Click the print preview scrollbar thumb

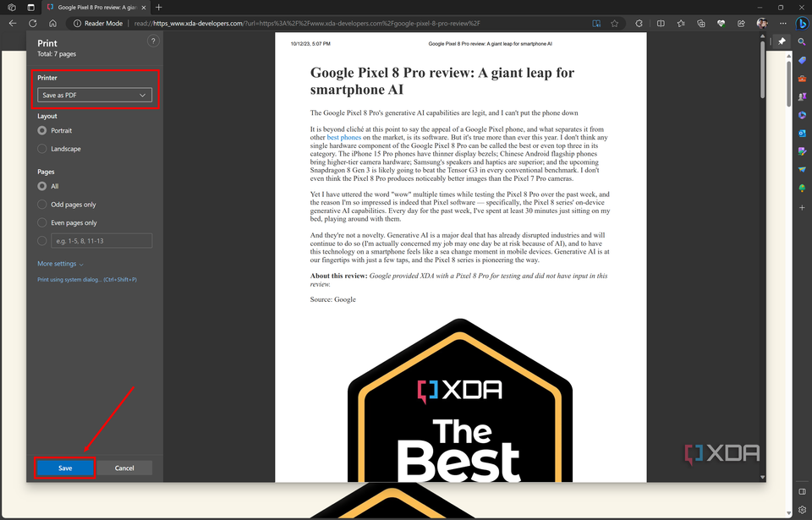pos(762,69)
